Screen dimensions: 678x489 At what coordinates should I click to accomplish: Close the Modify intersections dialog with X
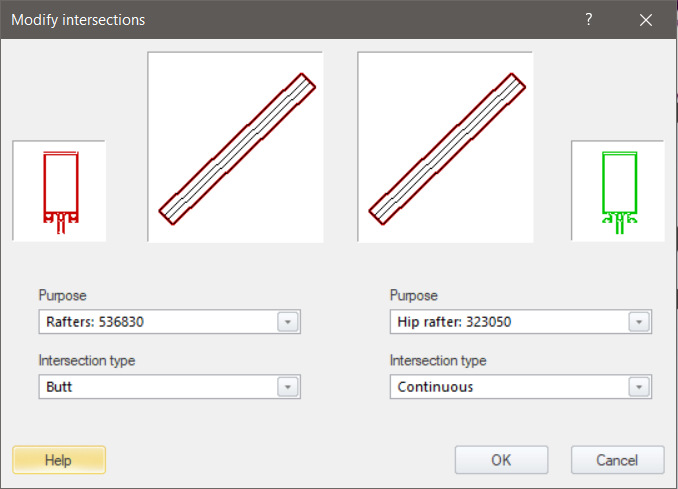646,19
